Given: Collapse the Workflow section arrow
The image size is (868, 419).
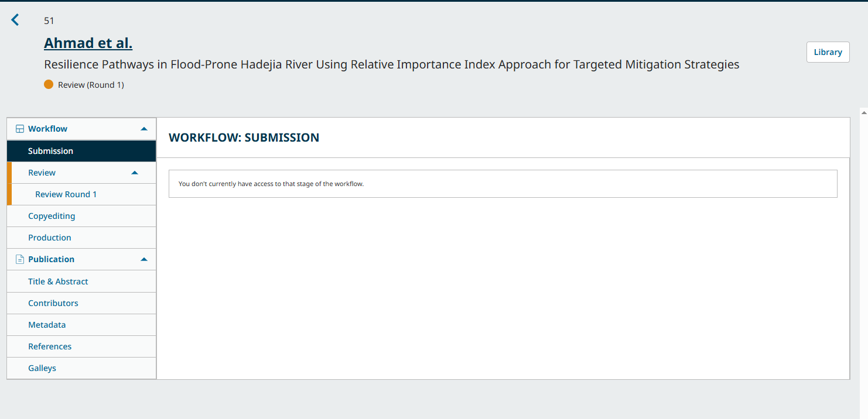Looking at the screenshot, I should tap(144, 129).
